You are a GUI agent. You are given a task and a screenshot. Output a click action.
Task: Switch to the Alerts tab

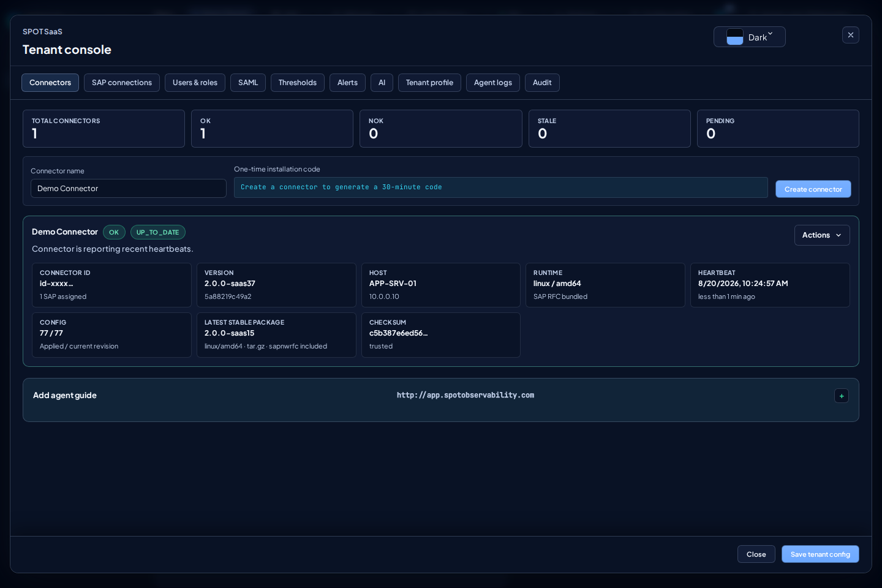pyautogui.click(x=347, y=83)
